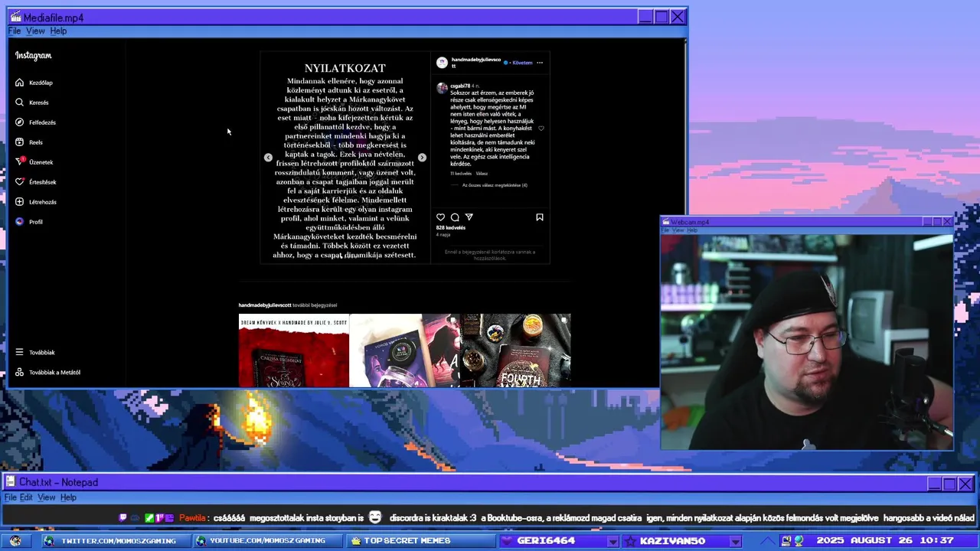Click the Követem follow link

pos(522,63)
